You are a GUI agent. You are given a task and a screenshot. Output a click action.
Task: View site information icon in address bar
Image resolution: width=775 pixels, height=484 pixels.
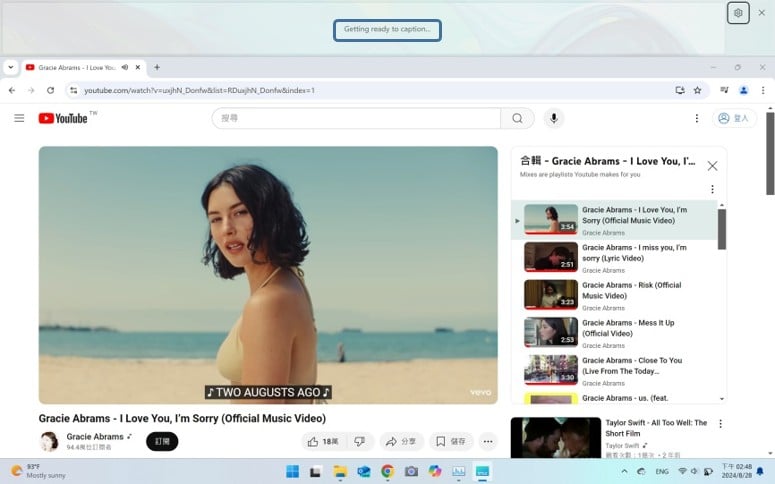click(74, 90)
